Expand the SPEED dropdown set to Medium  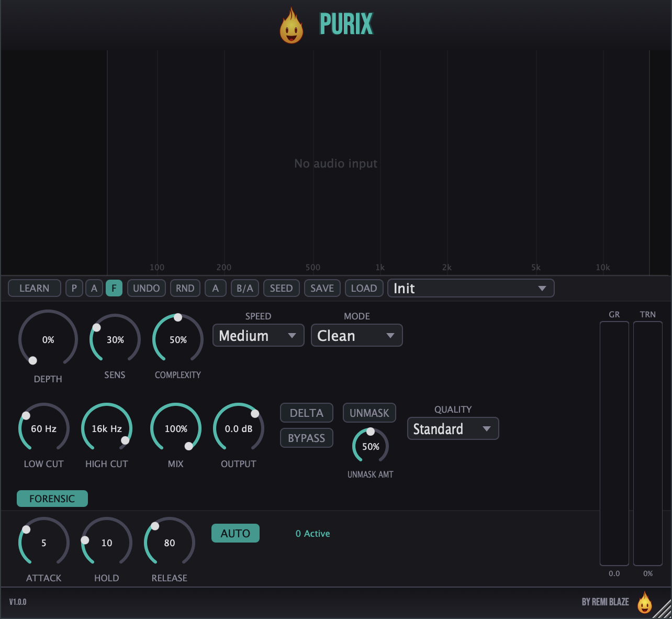[259, 335]
